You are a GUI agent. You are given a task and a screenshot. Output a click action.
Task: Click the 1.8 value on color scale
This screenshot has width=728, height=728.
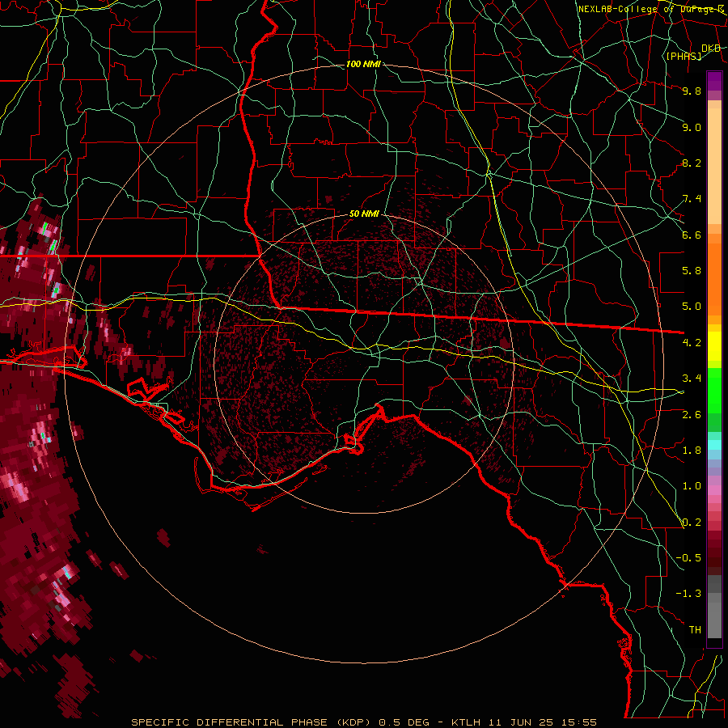point(692,451)
